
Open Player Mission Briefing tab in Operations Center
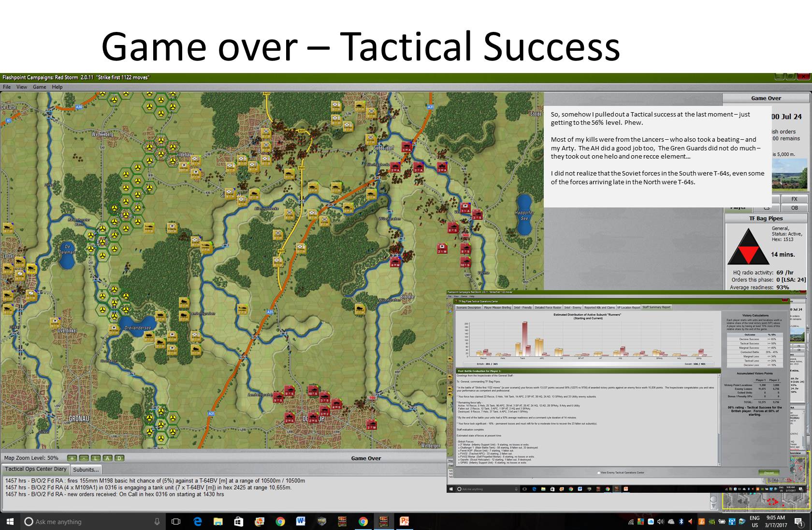tap(497, 308)
